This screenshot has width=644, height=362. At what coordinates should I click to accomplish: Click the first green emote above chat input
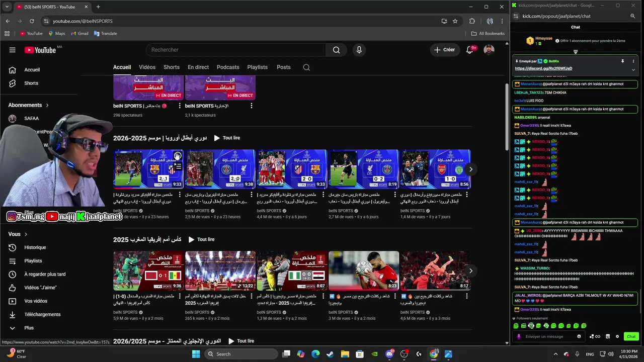pos(516,326)
